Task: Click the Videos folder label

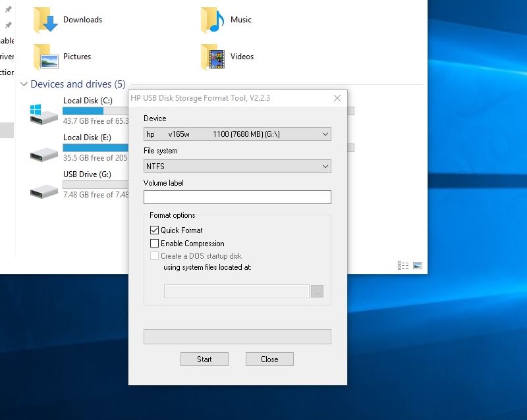Action: (x=242, y=57)
